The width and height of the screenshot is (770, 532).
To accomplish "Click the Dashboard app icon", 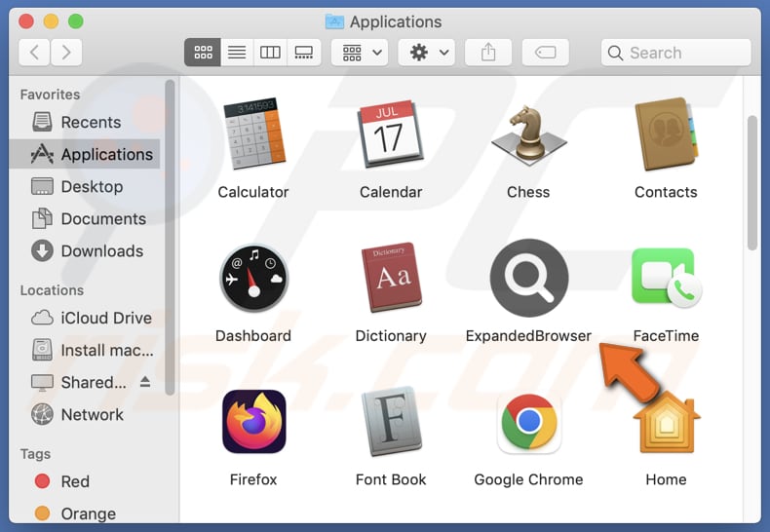I will tap(253, 279).
